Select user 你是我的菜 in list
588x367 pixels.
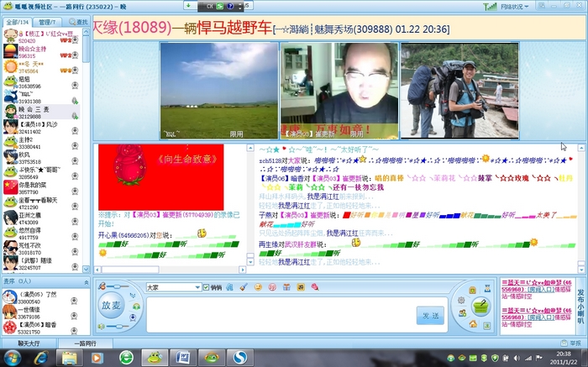tap(41, 188)
